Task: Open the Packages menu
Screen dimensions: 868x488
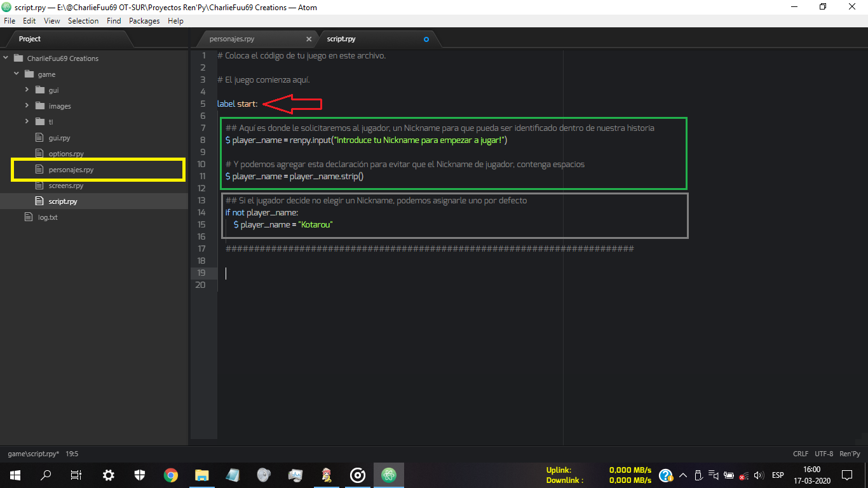Action: (x=144, y=21)
